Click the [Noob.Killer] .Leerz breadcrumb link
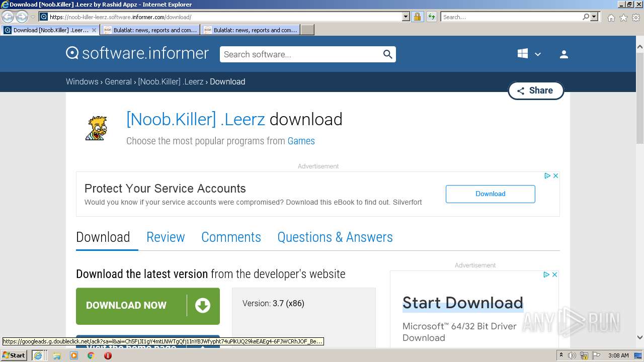Image resolution: width=644 pixels, height=362 pixels. pyautogui.click(x=171, y=81)
